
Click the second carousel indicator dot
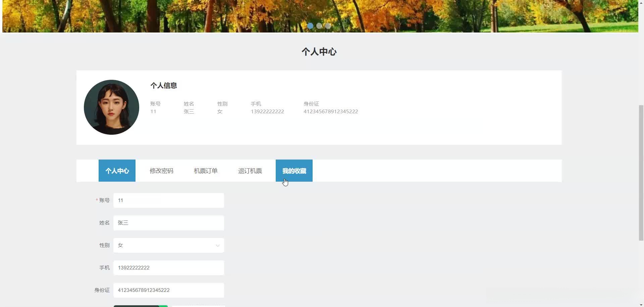coord(319,26)
